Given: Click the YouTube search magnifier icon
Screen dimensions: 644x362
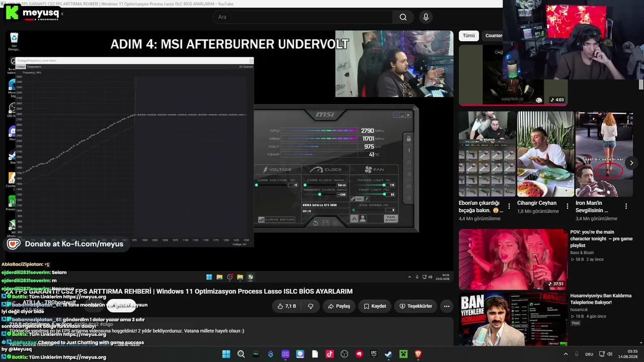Looking at the screenshot, I should pyautogui.click(x=403, y=17).
